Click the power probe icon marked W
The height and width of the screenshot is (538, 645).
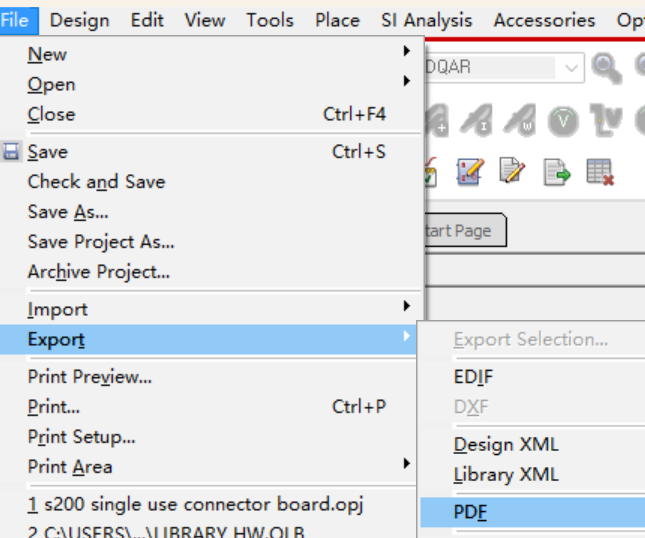tap(520, 120)
